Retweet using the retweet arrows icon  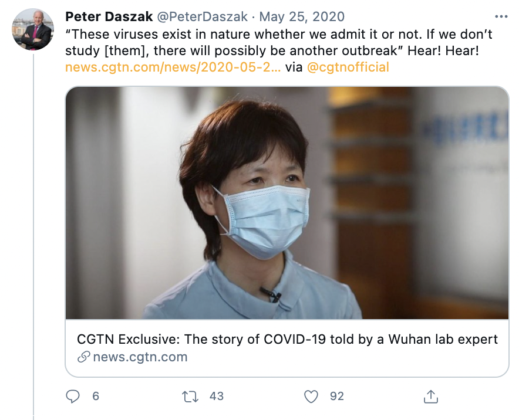click(190, 397)
